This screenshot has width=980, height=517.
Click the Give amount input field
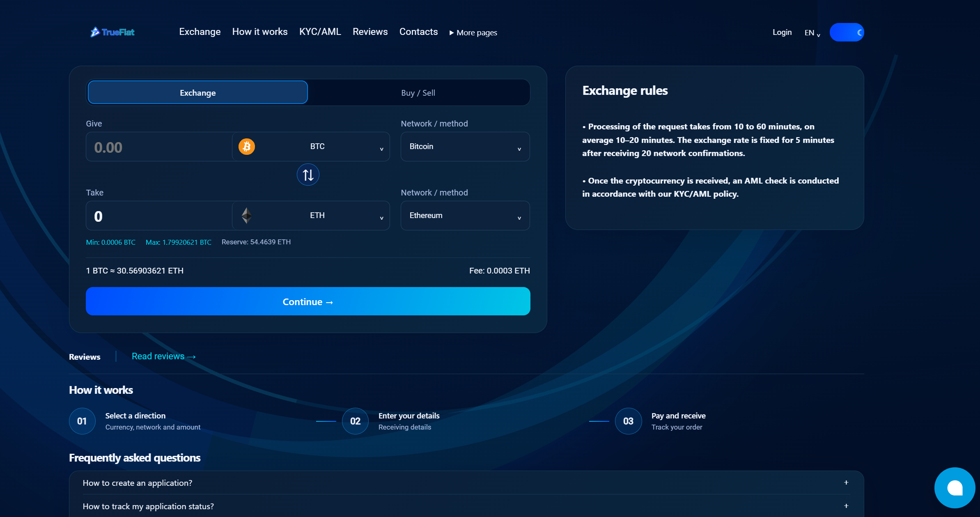point(159,147)
